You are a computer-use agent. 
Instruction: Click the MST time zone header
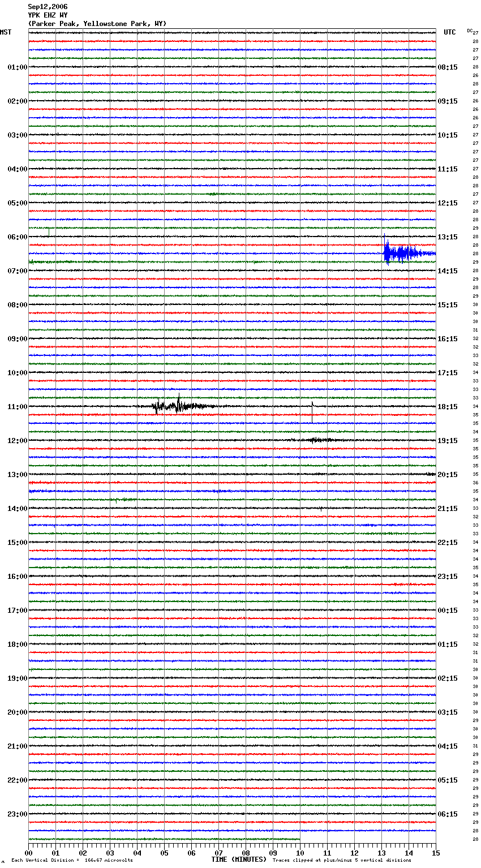pyautogui.click(x=6, y=32)
